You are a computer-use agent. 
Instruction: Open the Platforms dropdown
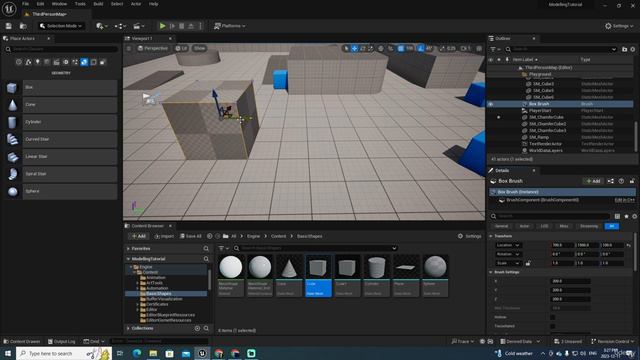(230, 26)
